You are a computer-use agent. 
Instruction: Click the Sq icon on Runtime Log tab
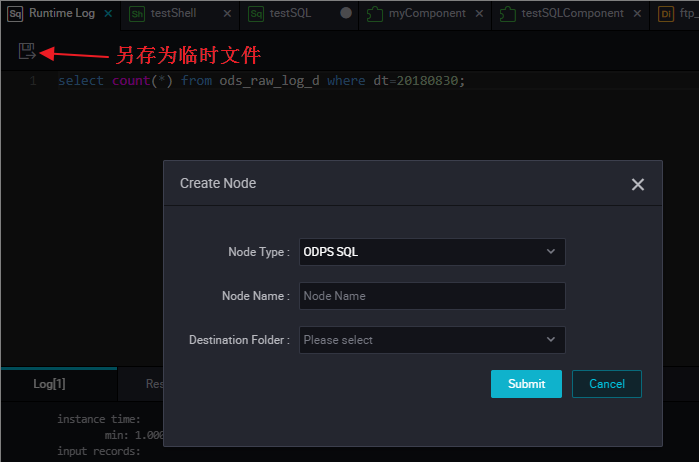(16, 14)
